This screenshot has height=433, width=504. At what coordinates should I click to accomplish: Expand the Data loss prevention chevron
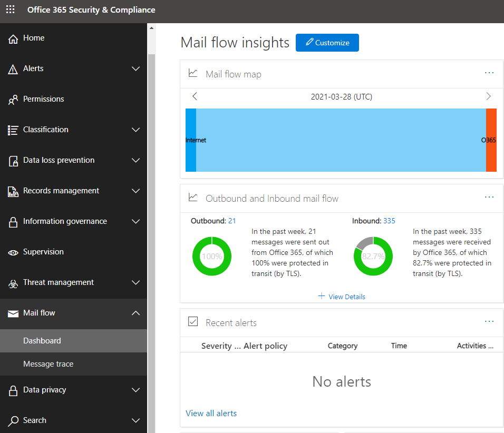point(136,160)
